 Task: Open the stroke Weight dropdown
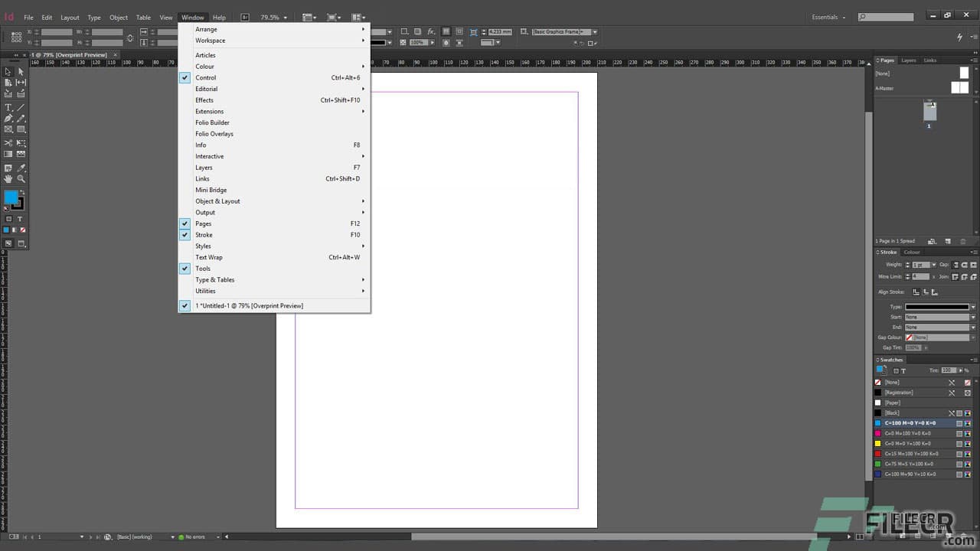click(934, 265)
